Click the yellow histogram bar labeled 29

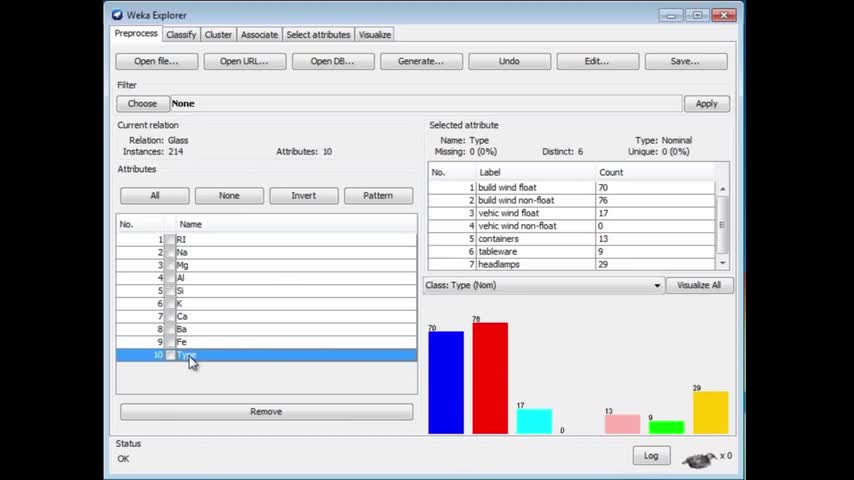pyautogui.click(x=710, y=412)
